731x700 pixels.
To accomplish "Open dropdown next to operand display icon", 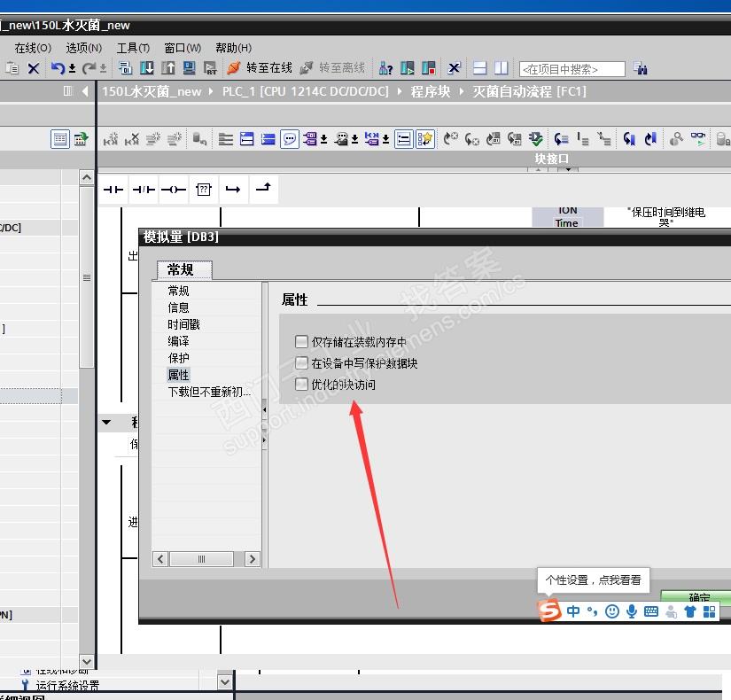I will pos(323,139).
